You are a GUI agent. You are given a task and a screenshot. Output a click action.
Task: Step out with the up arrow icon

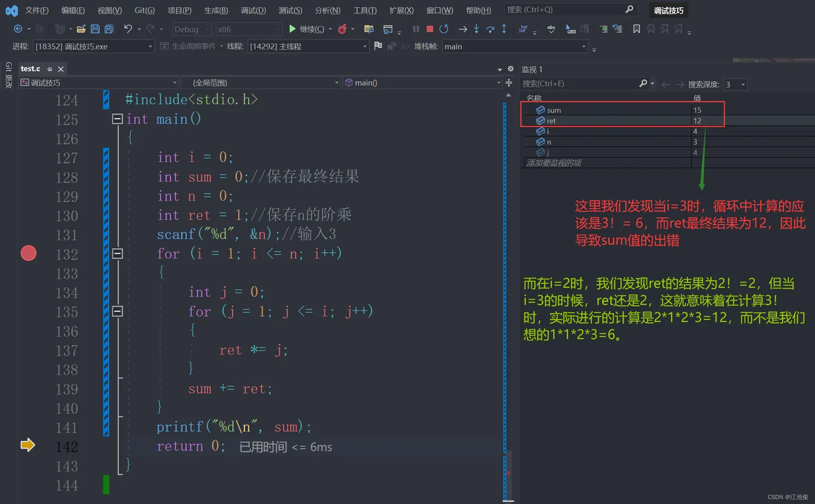coord(504,29)
